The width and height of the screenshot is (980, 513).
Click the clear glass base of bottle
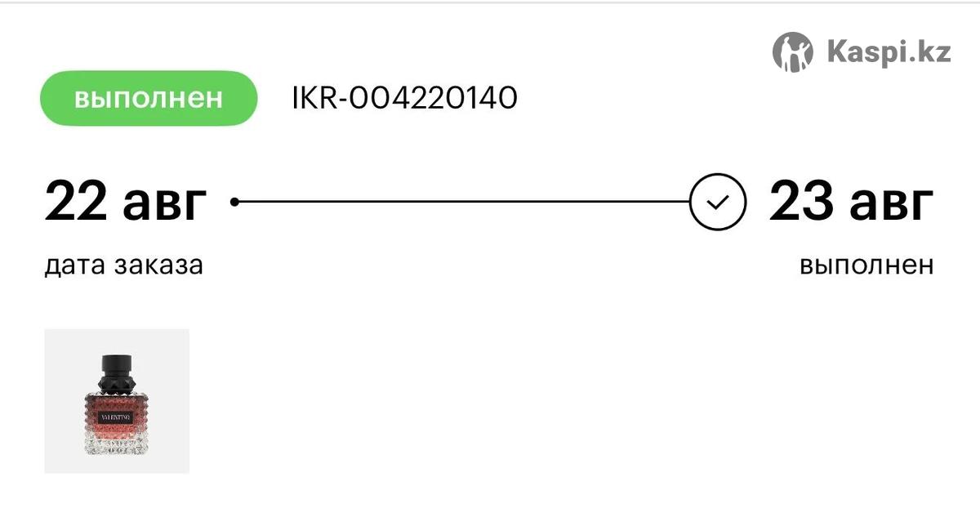[x=118, y=443]
